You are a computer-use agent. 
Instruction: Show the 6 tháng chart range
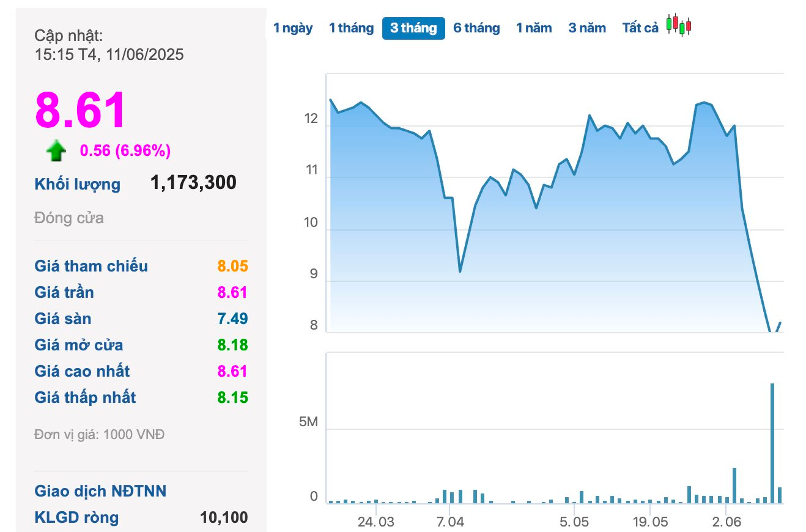(x=476, y=28)
